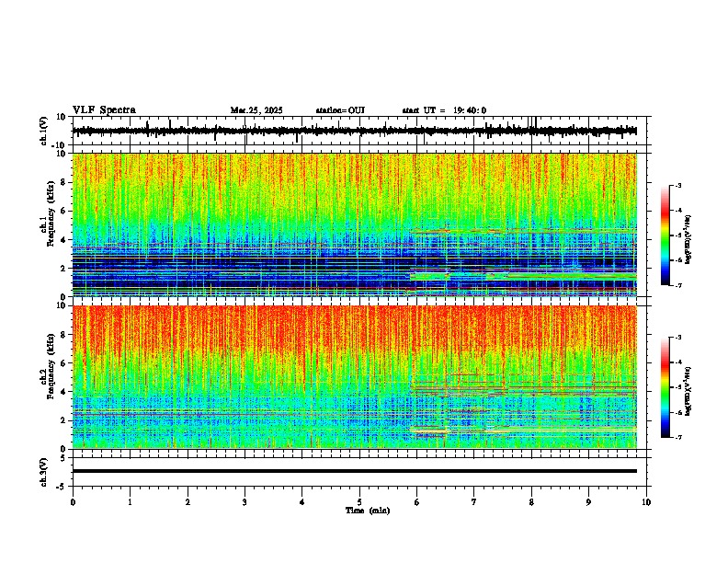Click the 2 kHz tick on ch.1 spectrogram
Image resolution: width=728 pixels, height=563 pixels.
(x=64, y=268)
